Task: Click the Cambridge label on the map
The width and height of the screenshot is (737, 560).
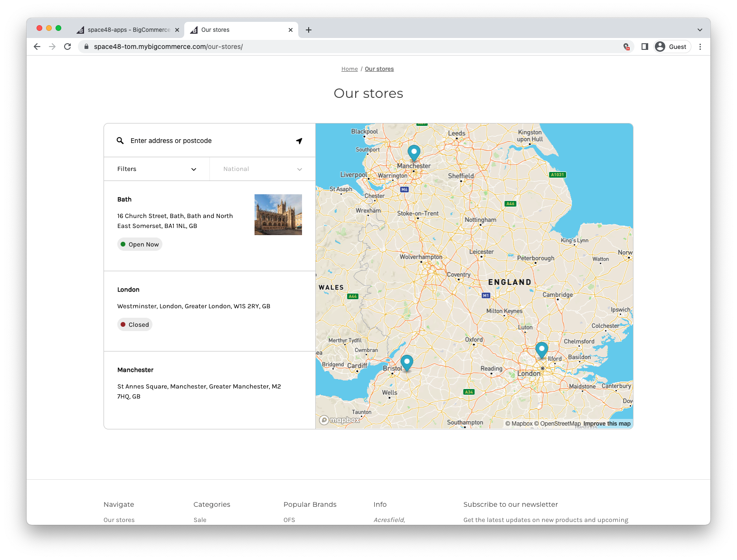Action: (x=557, y=295)
